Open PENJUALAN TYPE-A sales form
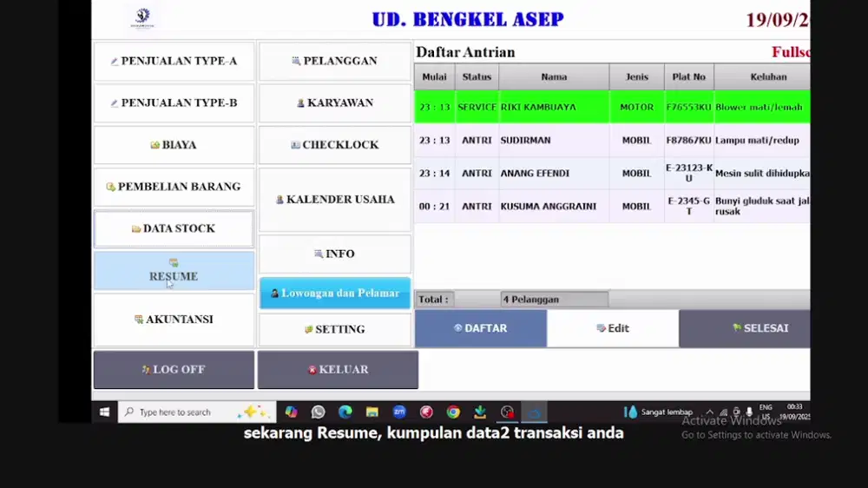Viewport: 868px width, 488px height. click(174, 62)
